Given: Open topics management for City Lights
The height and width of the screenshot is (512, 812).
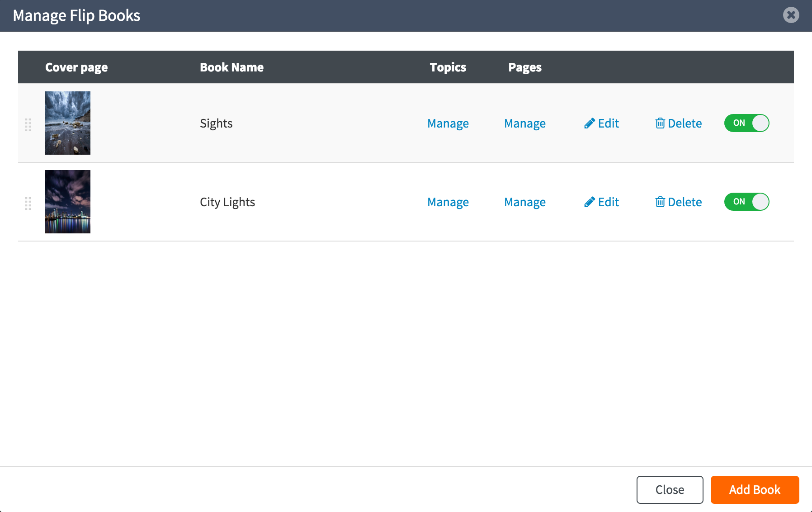Looking at the screenshot, I should (x=448, y=202).
